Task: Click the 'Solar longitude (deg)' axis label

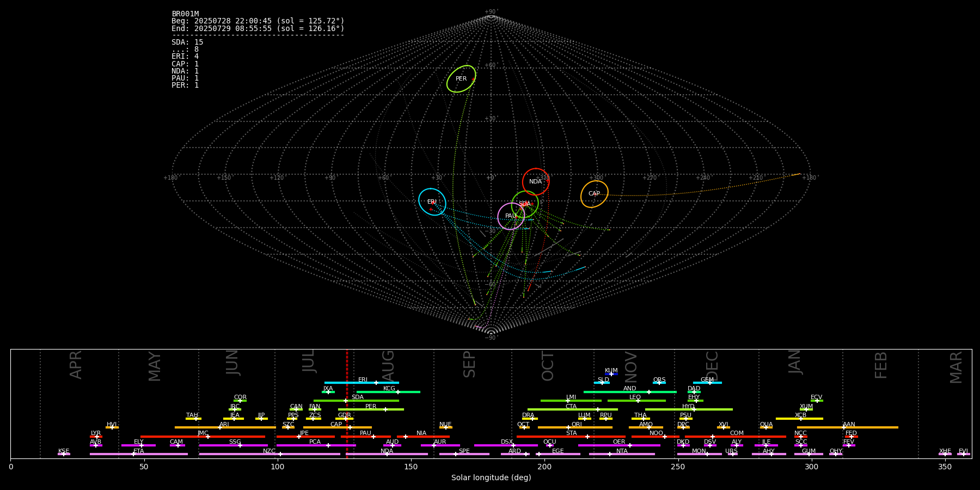Action: pyautogui.click(x=491, y=478)
